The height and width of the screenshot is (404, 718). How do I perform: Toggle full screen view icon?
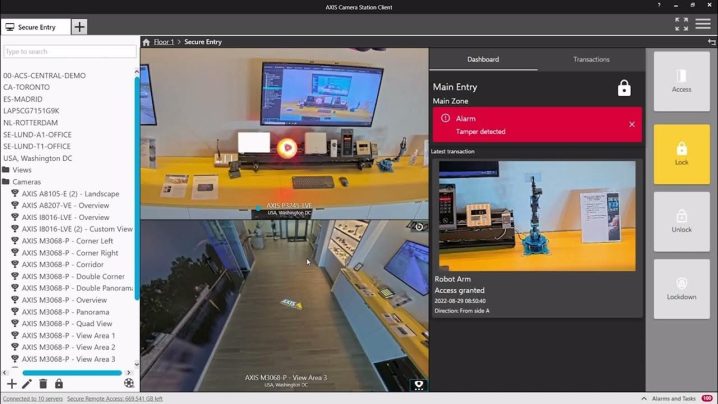pyautogui.click(x=680, y=24)
